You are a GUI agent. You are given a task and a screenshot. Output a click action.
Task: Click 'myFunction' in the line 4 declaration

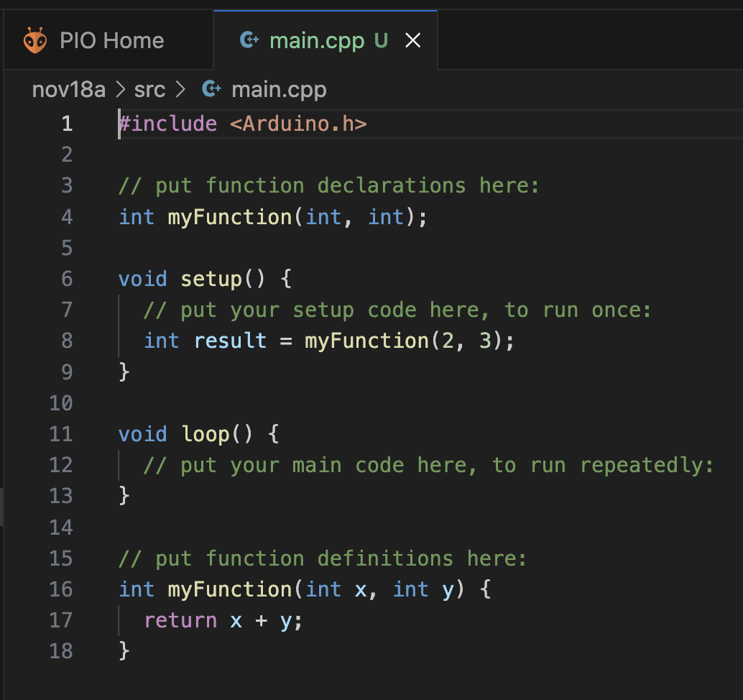coord(230,217)
